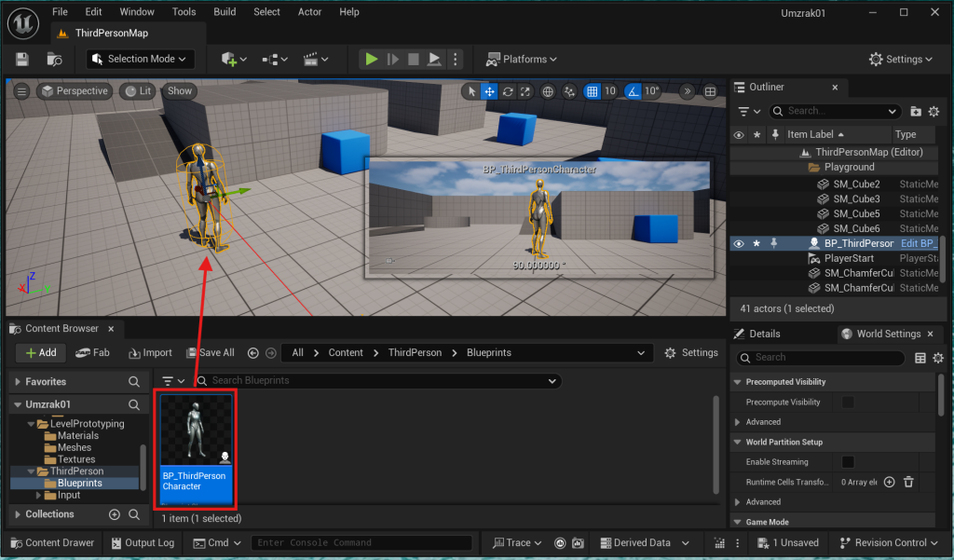This screenshot has height=560, width=954.
Task: Toggle visibility eye for BP_ThirdPerson actor row
Action: click(739, 243)
